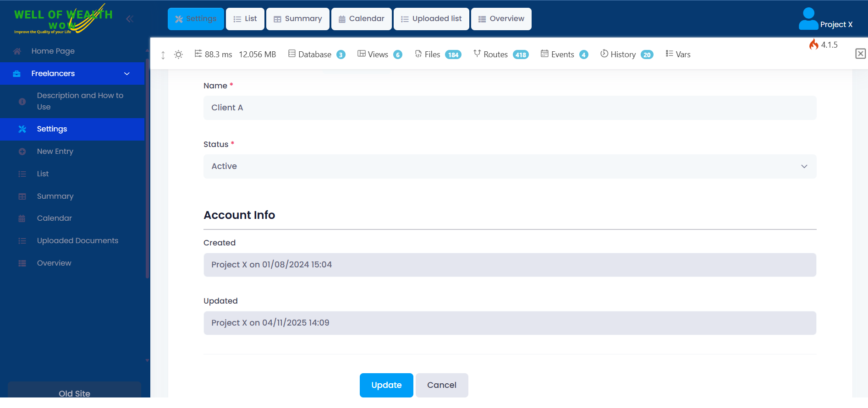868x408 pixels.
Task: Open the debug toolbar History panel
Action: click(626, 54)
